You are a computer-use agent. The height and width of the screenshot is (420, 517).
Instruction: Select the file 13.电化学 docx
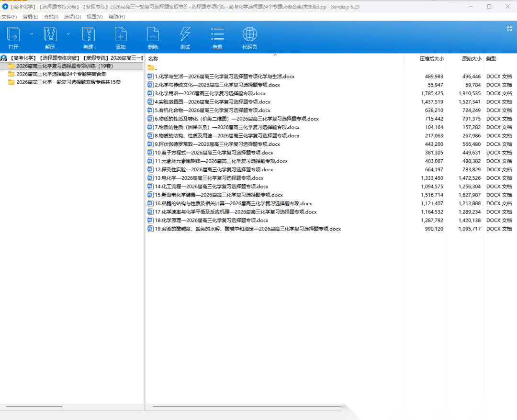pos(209,178)
